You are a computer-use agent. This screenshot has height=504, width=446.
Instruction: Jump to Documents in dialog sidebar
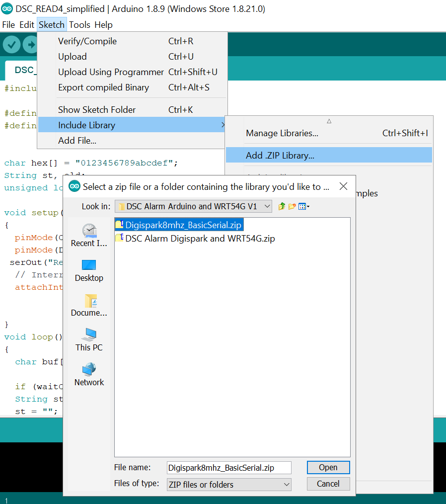89,305
